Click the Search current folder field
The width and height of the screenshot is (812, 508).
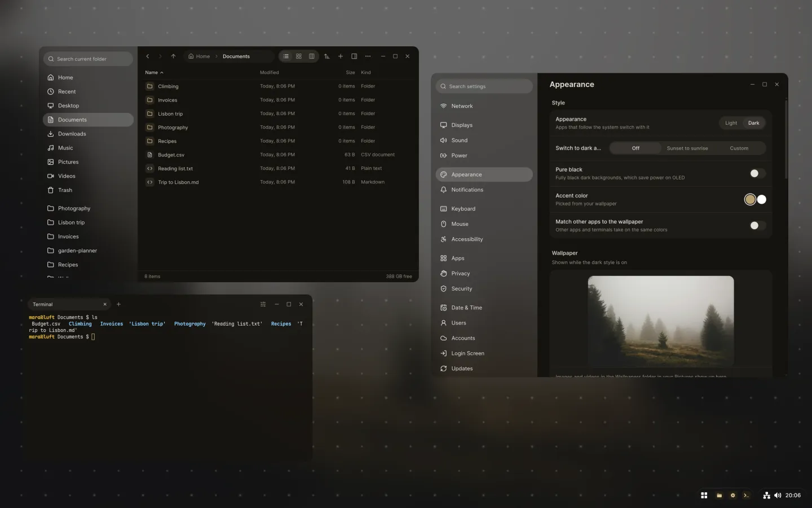pos(88,59)
